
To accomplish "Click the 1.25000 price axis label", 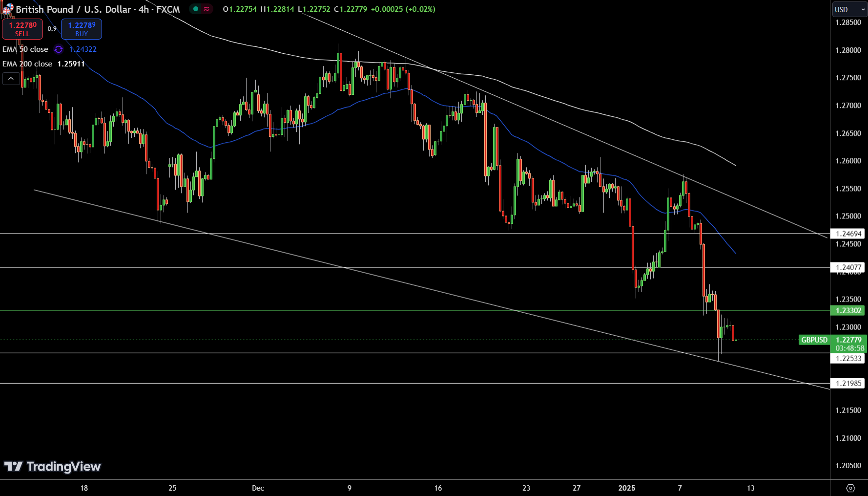I will pos(848,216).
